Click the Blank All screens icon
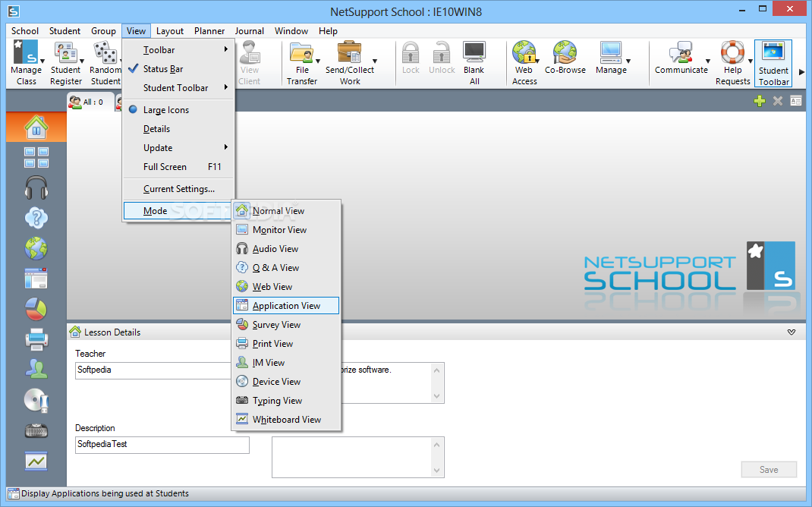812x507 pixels. (474, 63)
